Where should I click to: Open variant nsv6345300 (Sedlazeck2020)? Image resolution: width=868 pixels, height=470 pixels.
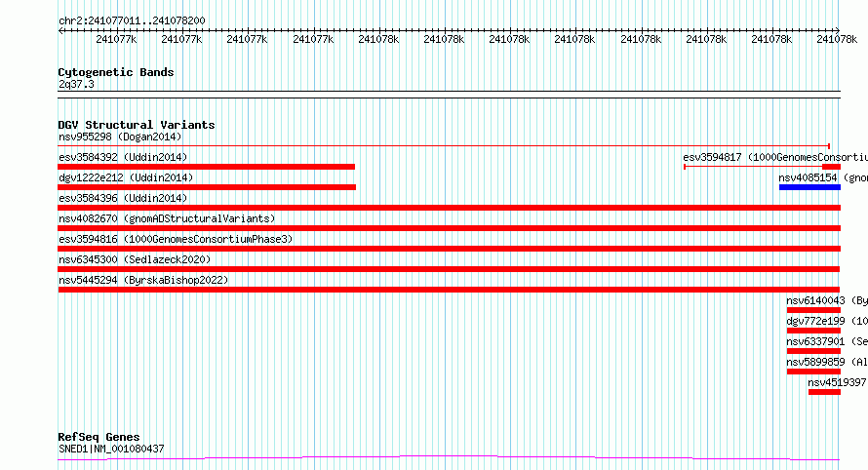coord(135,259)
